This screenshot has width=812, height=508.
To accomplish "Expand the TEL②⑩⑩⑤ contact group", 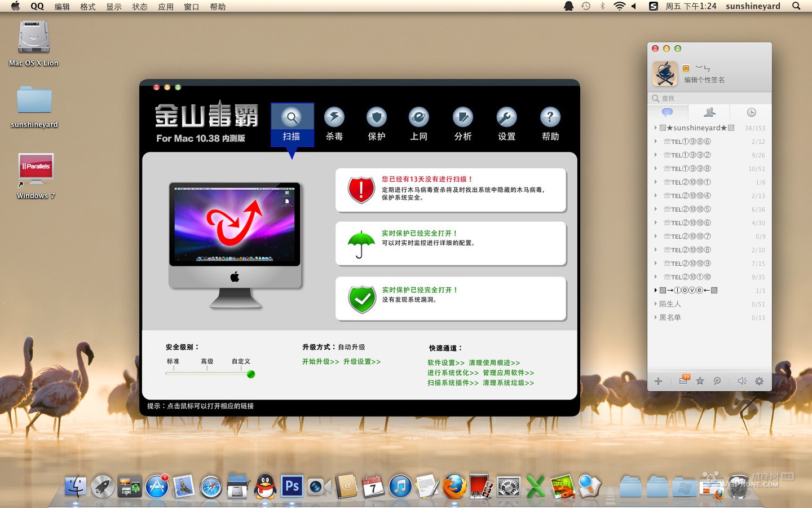I will [655, 209].
